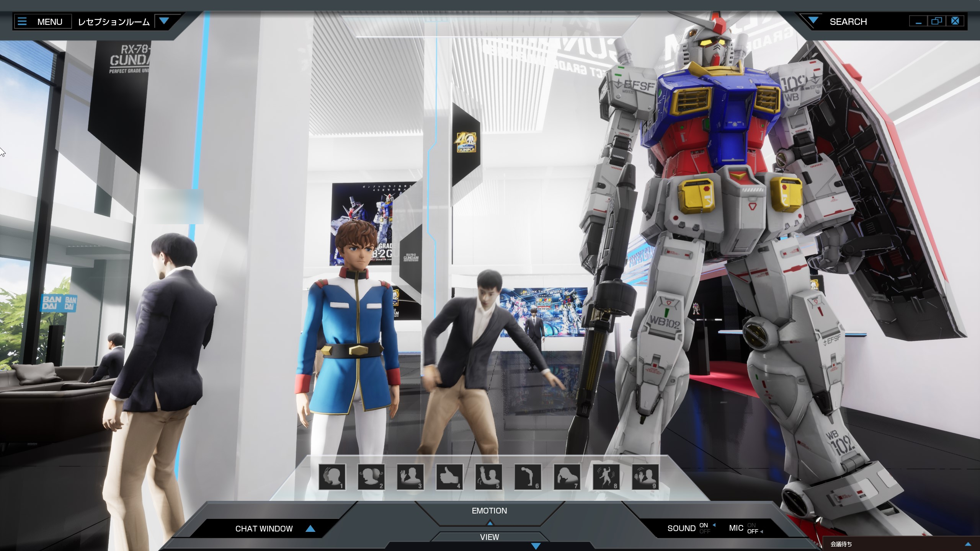Perform the bow gesture, emote 6
Viewport: 980px width, 551px height.
click(x=528, y=477)
